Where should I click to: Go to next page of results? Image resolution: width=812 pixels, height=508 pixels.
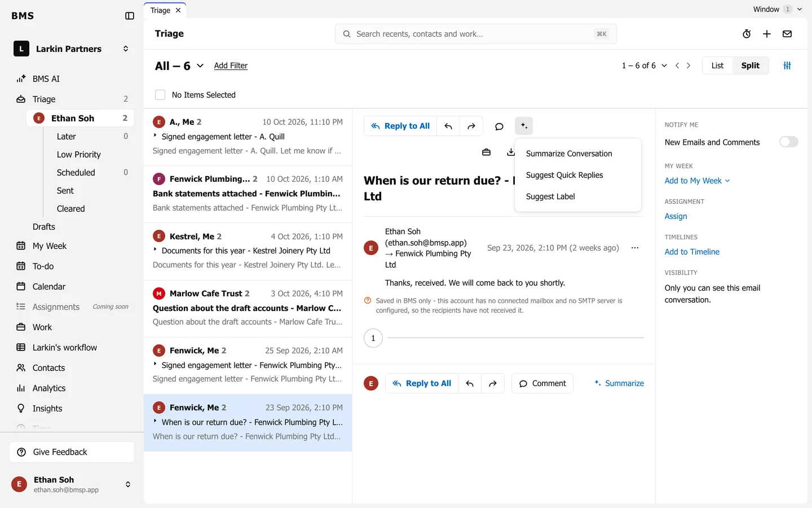tap(689, 65)
